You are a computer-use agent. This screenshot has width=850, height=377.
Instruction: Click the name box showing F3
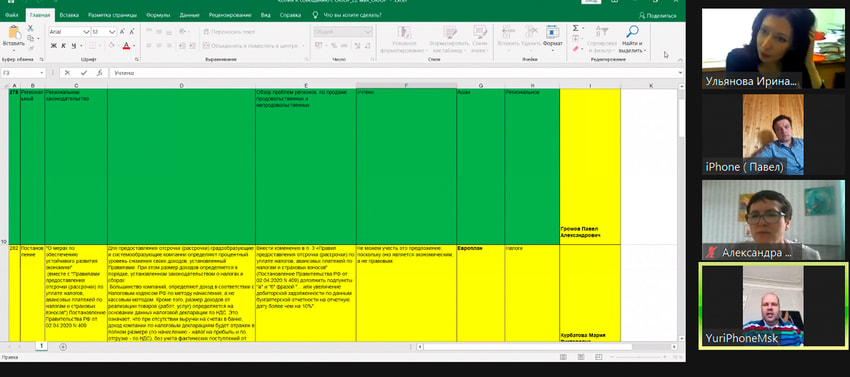pyautogui.click(x=23, y=73)
